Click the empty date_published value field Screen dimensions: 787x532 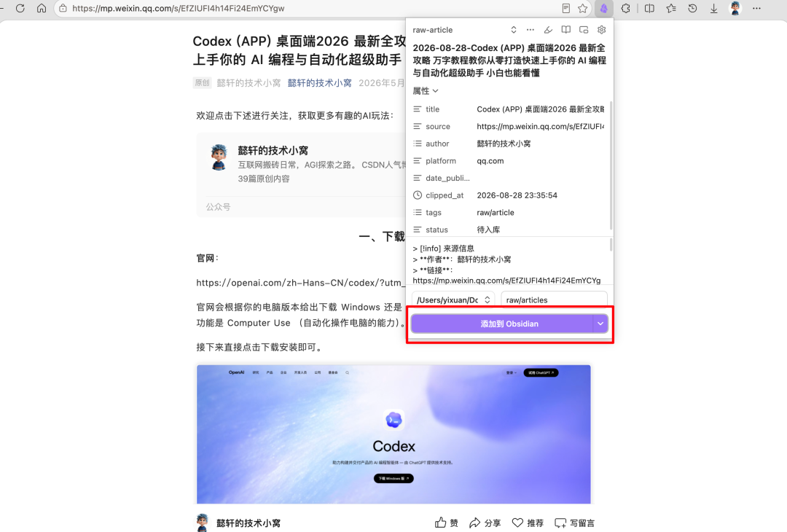tap(541, 178)
